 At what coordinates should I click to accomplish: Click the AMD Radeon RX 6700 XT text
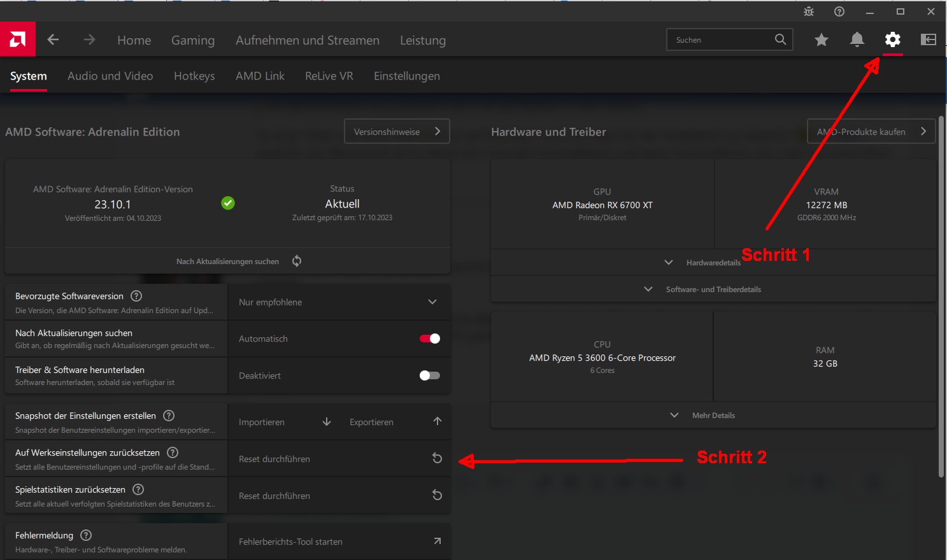(x=602, y=205)
